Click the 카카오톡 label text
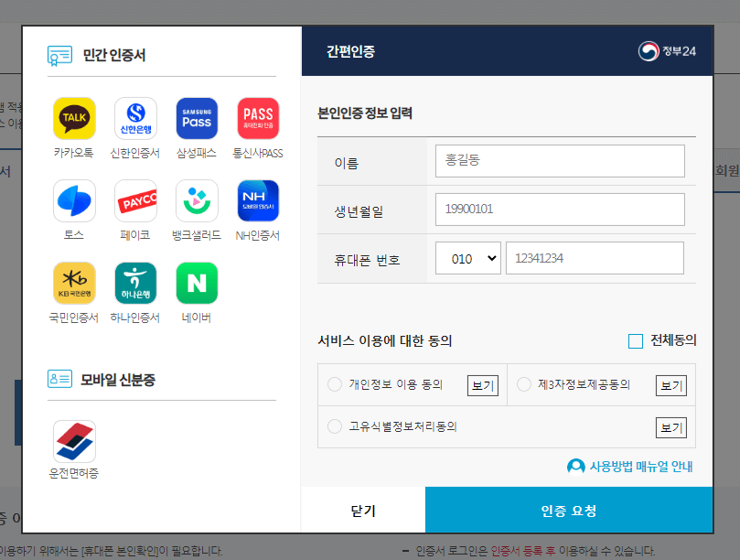 pos(73,153)
